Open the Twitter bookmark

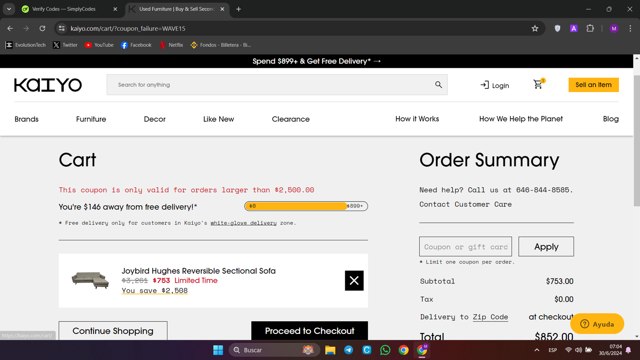(x=65, y=45)
